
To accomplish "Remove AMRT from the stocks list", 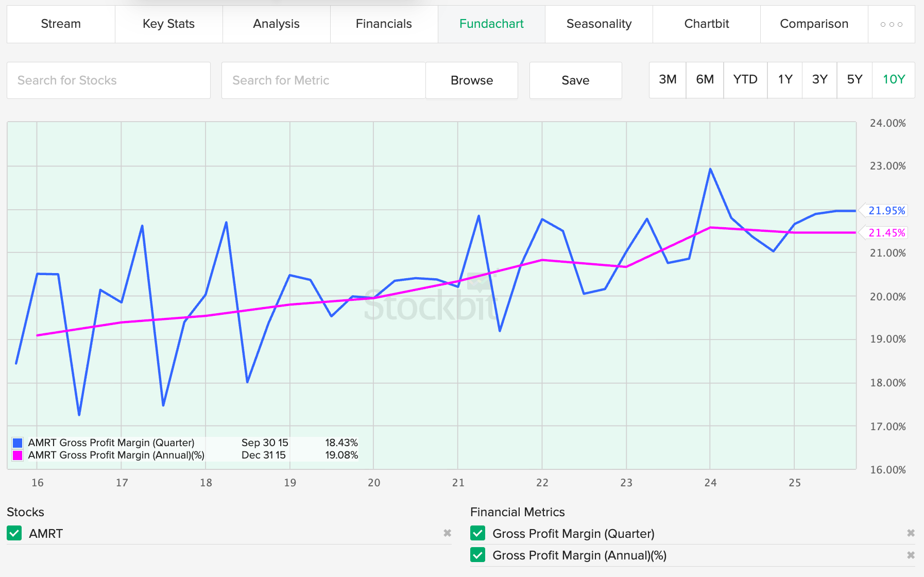I will [x=447, y=533].
